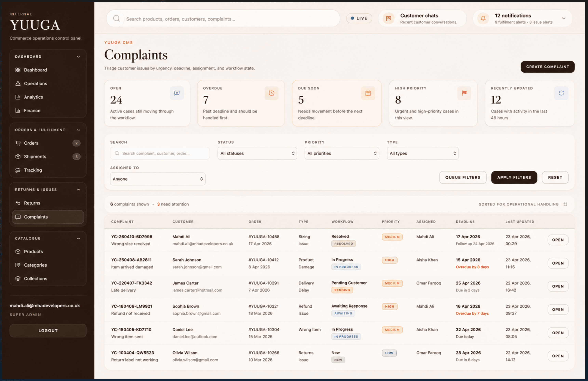Click the '3 need attention' text
This screenshot has height=381, width=588.
173,204
